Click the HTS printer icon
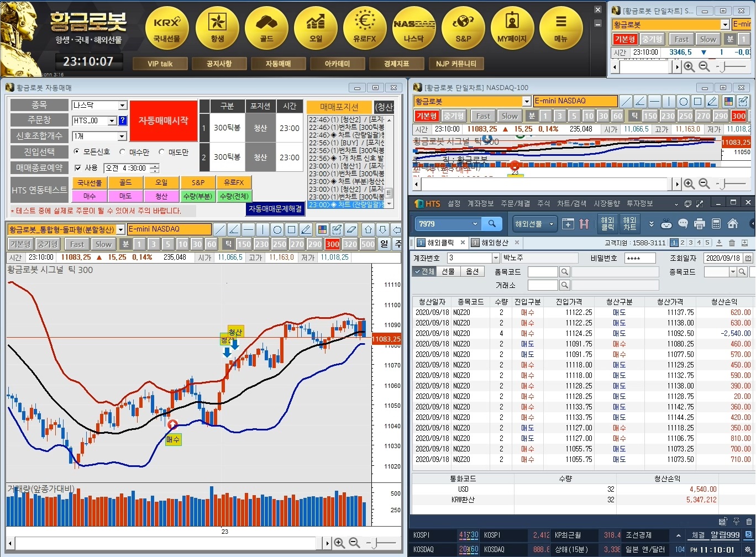Image resolution: width=756 pixels, height=557 pixels. tap(700, 224)
